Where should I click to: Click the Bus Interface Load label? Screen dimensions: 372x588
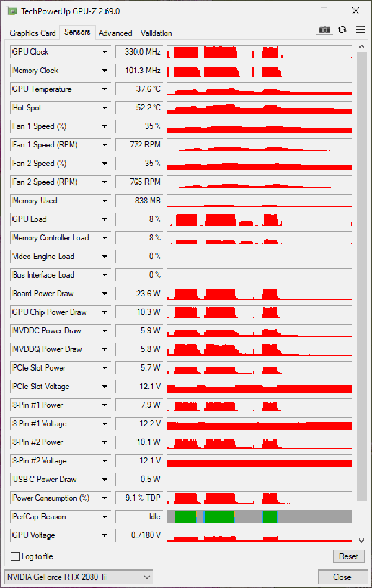click(x=43, y=275)
